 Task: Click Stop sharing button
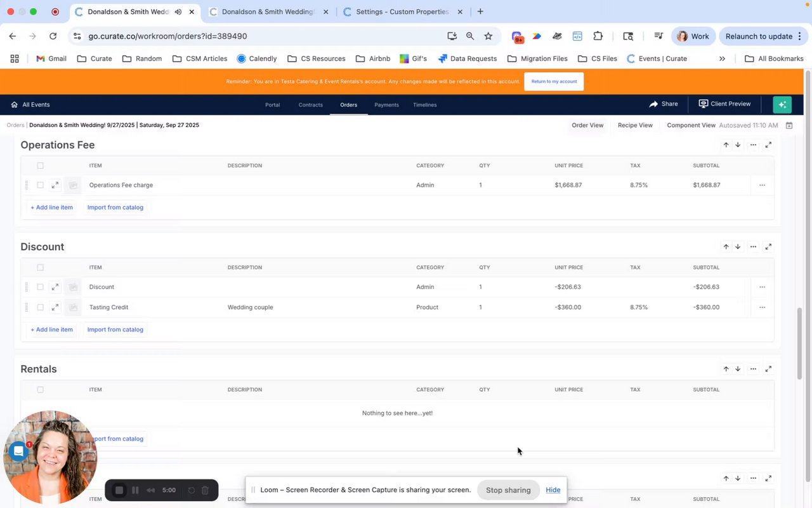click(x=508, y=490)
